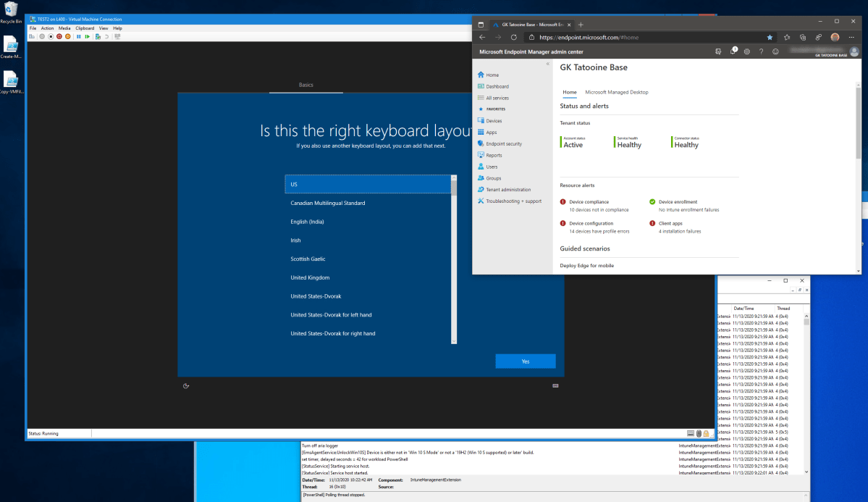Pause the virtual machine with the Pause icon
The width and height of the screenshot is (868, 502).
79,36
